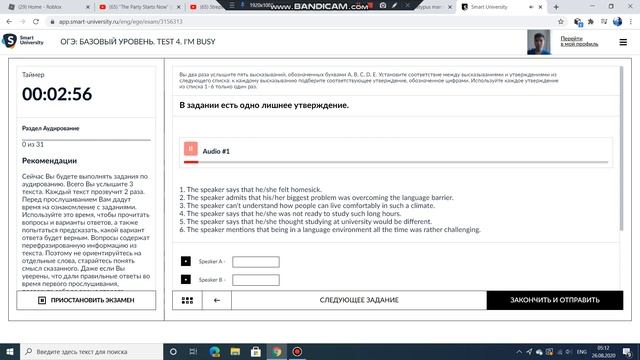Click the statement 'studying at university would be different'
Screen dimensions: 640x360
click(x=305, y=222)
